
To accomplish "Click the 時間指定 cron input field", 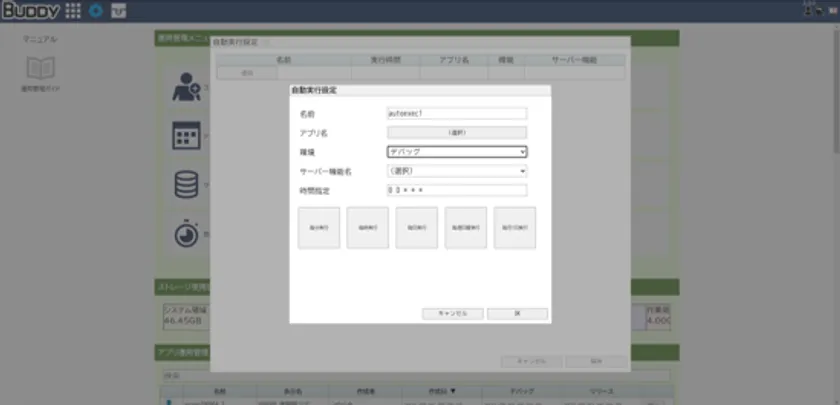I will (457, 190).
